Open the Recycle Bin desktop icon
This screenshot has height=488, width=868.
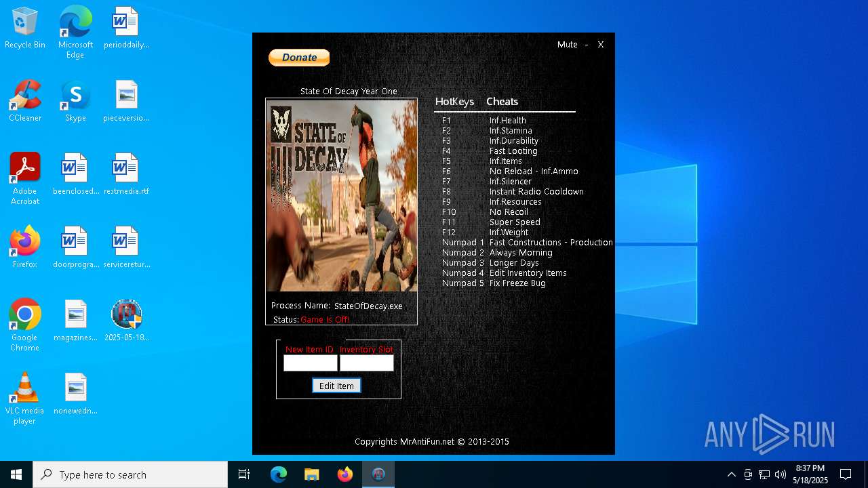pyautogui.click(x=25, y=28)
